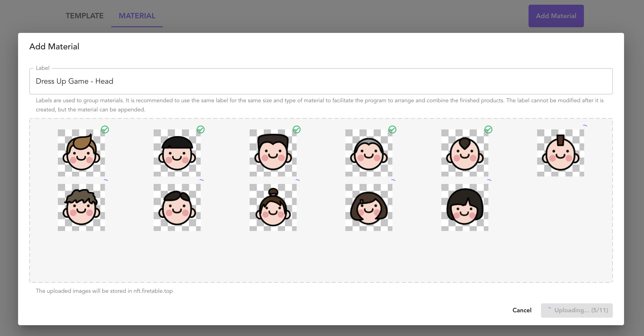Click checkmark on widow's peak head thumbnail

click(488, 129)
